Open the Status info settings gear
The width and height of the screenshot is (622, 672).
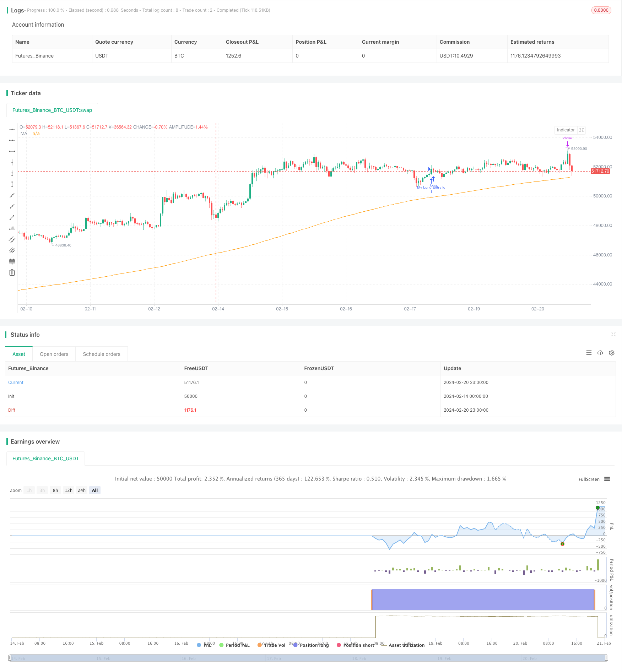(612, 353)
